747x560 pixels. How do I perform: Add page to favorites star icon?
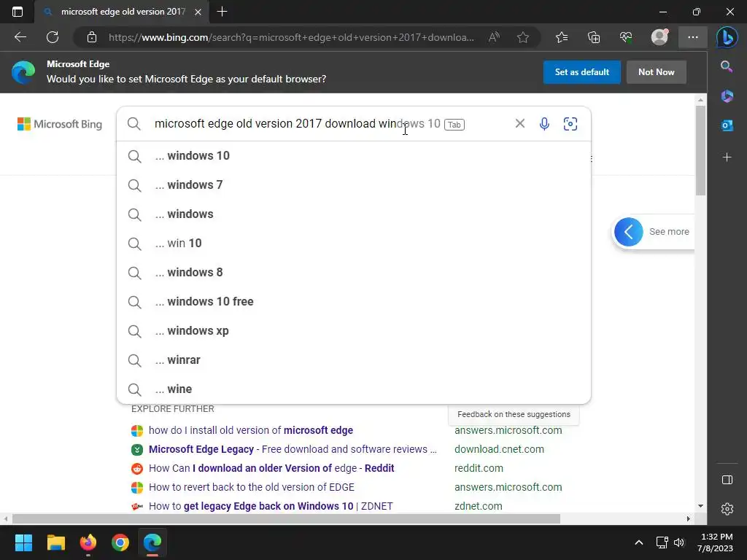[522, 37]
